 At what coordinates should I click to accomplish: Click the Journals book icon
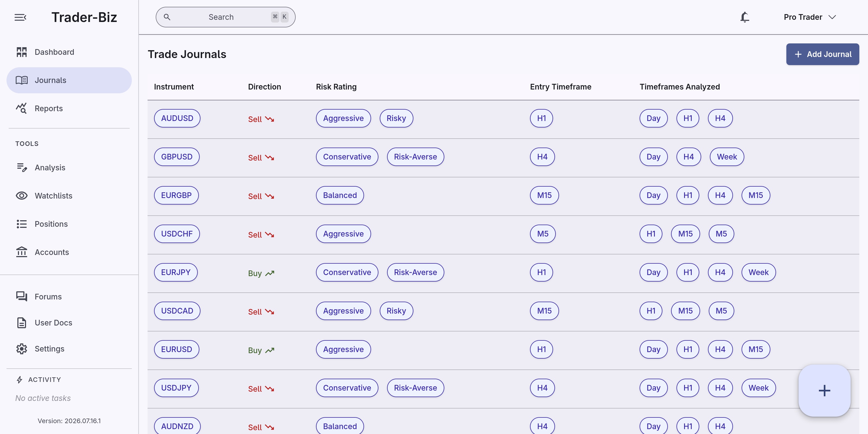(22, 80)
